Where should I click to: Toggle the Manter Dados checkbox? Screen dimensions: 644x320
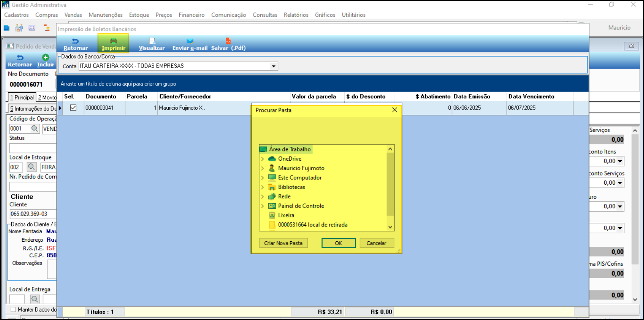[14, 309]
